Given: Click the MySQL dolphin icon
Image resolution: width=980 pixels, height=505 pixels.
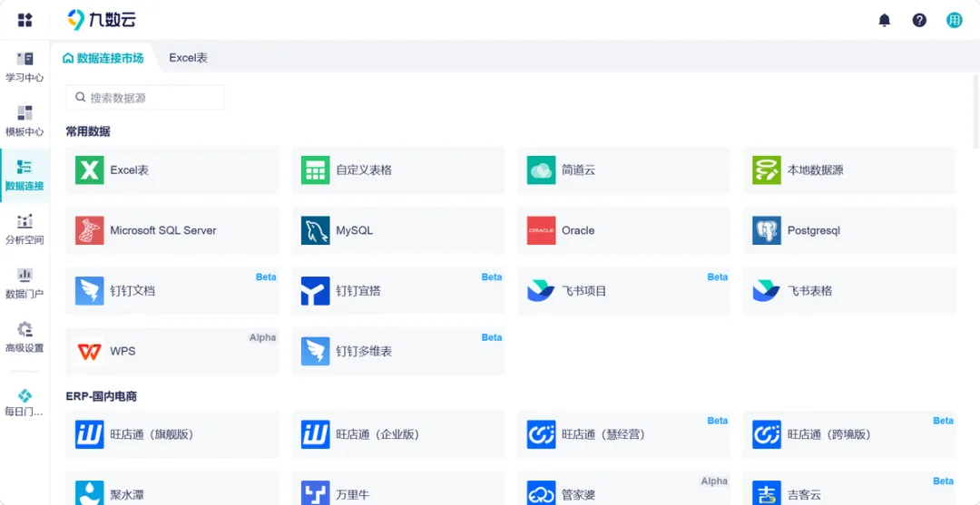Looking at the screenshot, I should [x=315, y=230].
